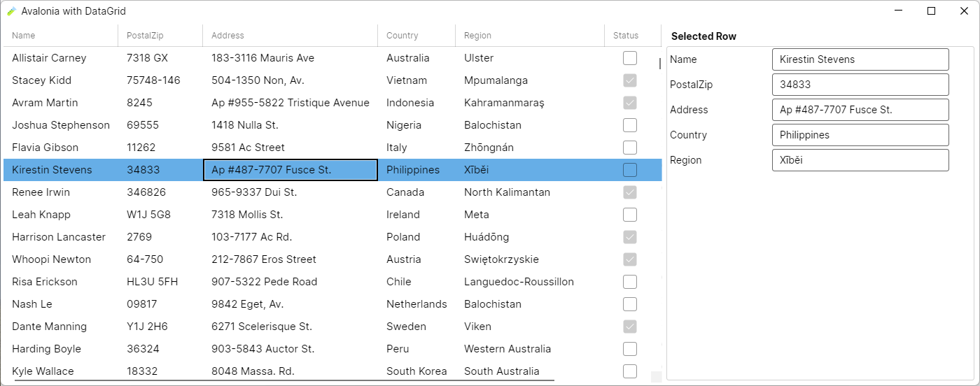The height and width of the screenshot is (386, 980).
Task: Focus the Name field in Selected Row
Action: 860,59
